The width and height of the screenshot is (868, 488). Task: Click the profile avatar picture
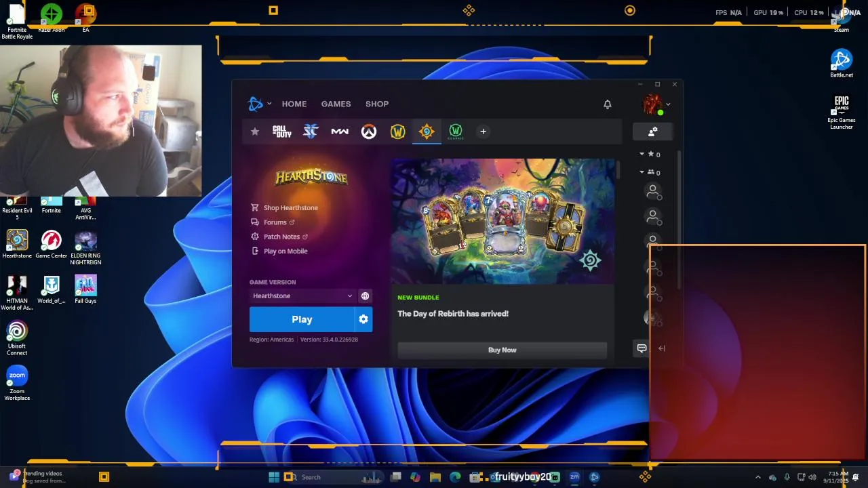pos(652,104)
